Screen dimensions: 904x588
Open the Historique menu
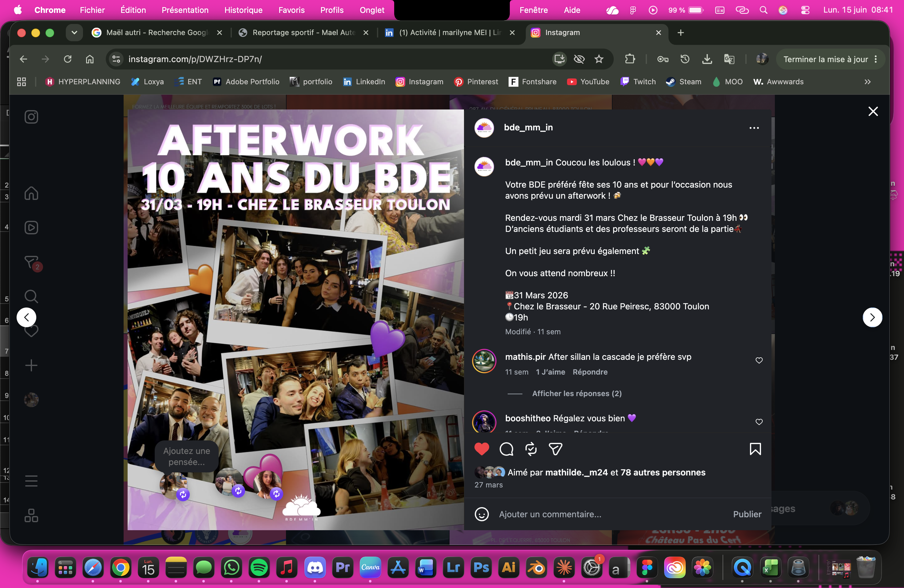[x=243, y=10]
